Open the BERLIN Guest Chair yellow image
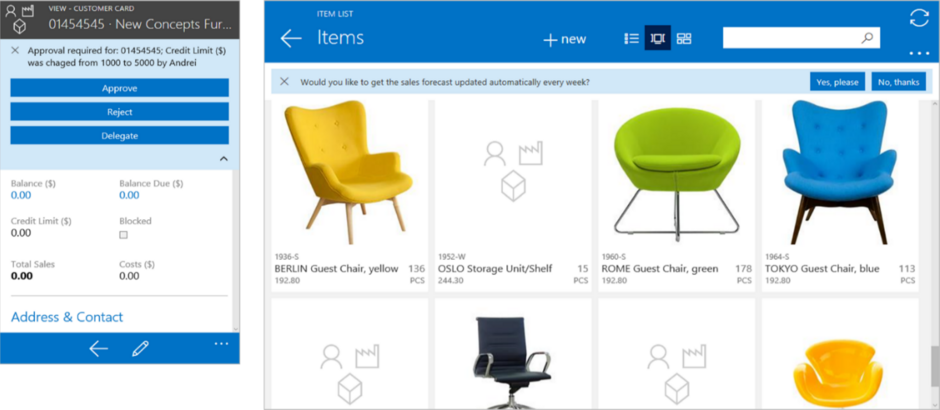Screen dimensions: 940x410 click(348, 173)
